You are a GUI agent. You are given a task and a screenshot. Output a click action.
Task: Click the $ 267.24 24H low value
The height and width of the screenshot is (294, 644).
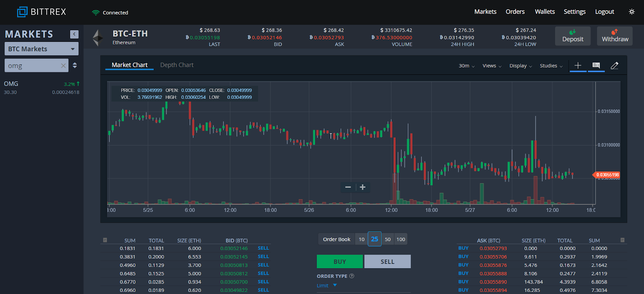pyautogui.click(x=526, y=30)
